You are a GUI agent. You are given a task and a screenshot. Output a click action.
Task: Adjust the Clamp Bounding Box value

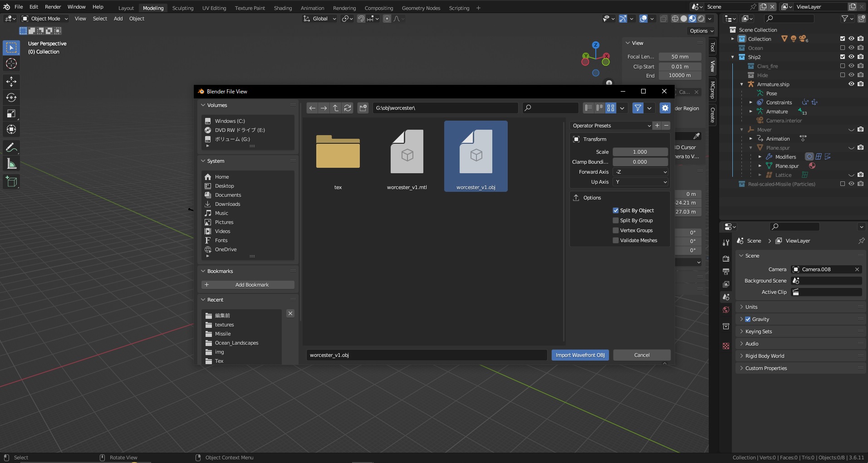point(640,162)
